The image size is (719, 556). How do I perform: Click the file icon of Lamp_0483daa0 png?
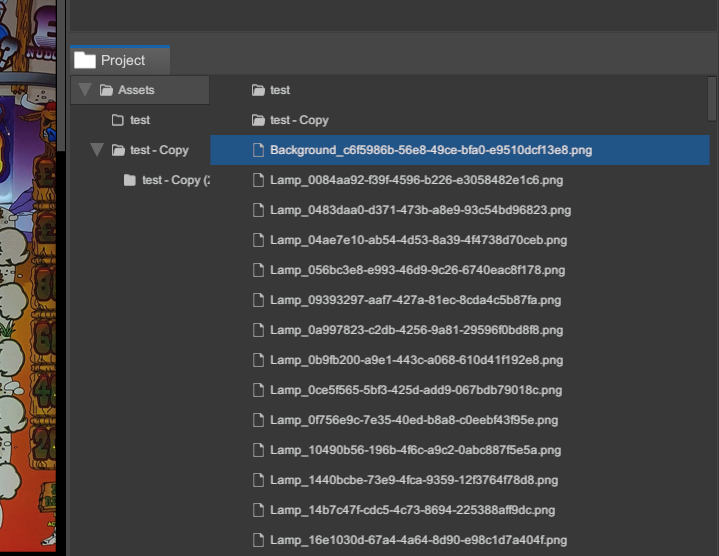pos(258,210)
